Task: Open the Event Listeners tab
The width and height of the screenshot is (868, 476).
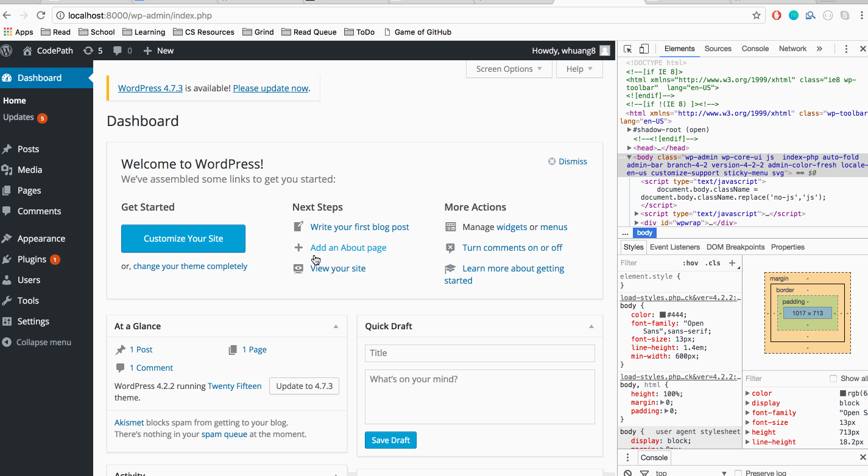Action: click(x=675, y=247)
